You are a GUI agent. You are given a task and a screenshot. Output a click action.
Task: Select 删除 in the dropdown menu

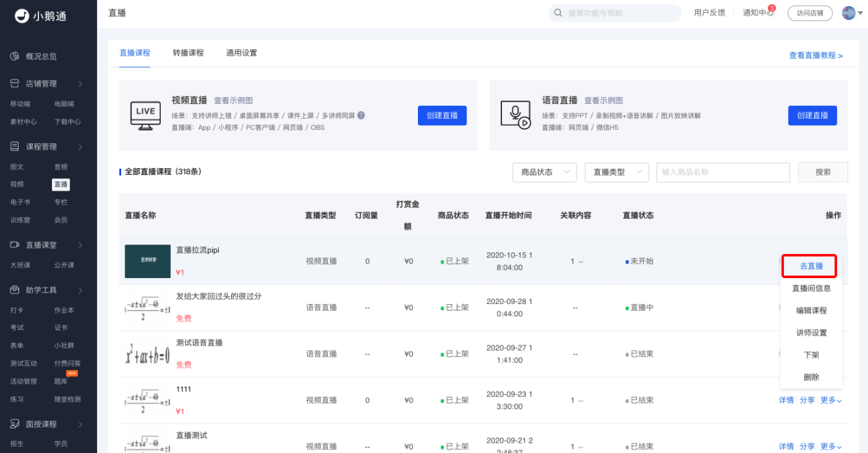811,377
